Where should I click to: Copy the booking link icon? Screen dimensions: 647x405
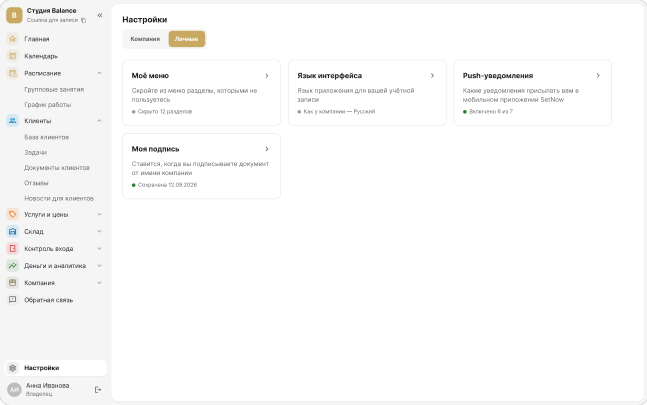tap(84, 20)
